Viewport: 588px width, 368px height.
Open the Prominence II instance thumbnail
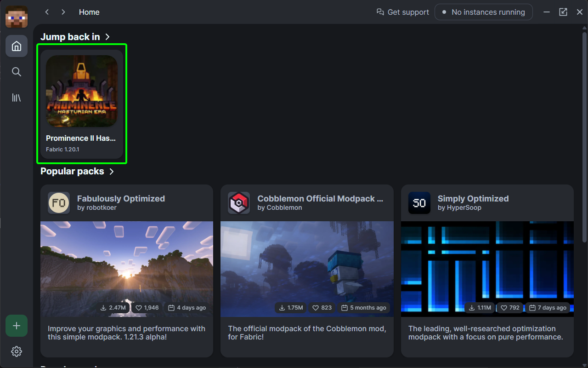coord(82,91)
